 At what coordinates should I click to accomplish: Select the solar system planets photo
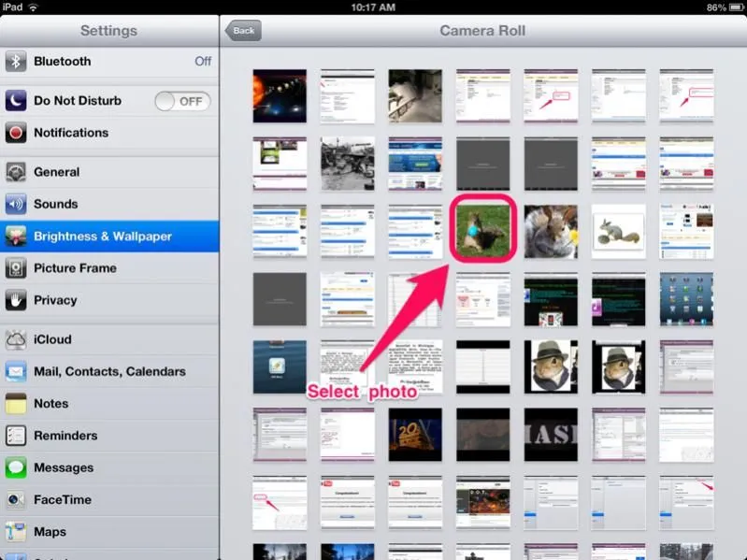(280, 96)
